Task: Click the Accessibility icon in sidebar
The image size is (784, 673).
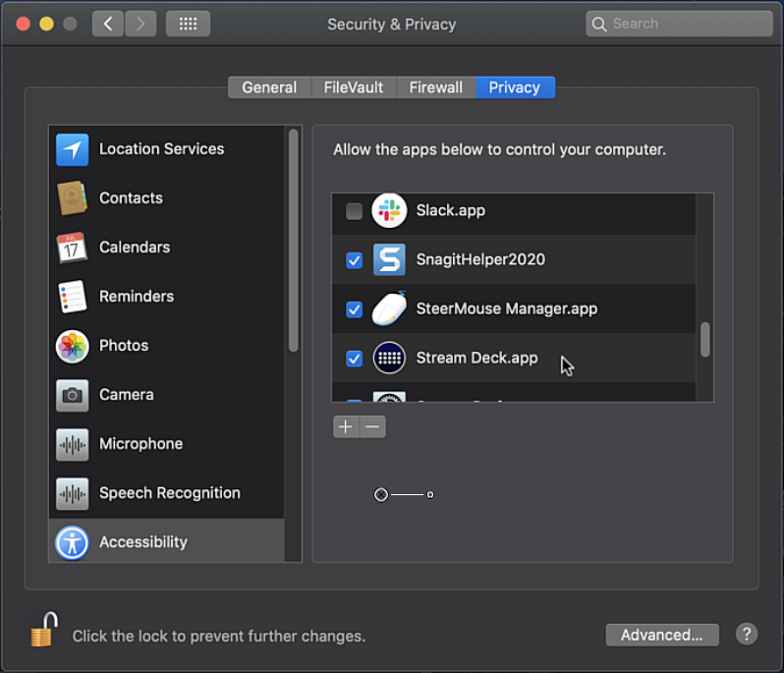Action: pyautogui.click(x=72, y=542)
